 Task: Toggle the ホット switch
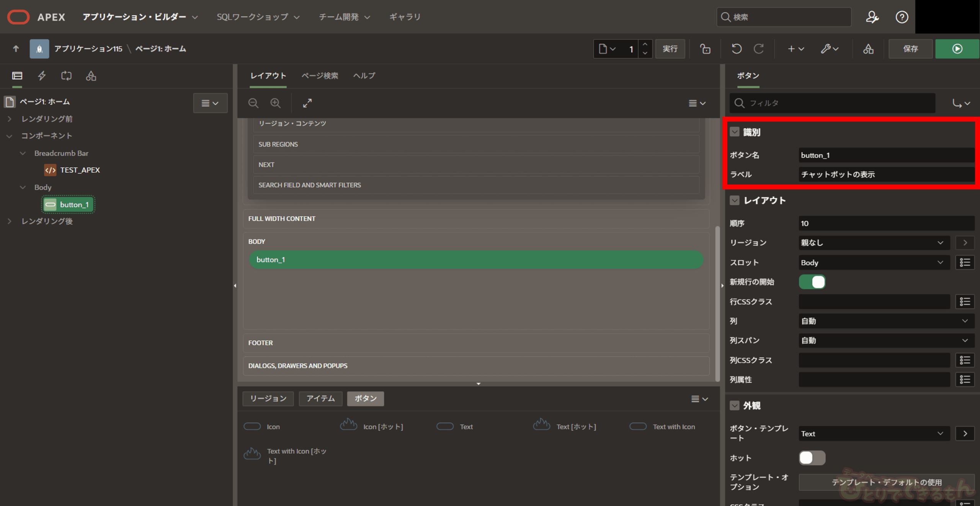pyautogui.click(x=812, y=458)
